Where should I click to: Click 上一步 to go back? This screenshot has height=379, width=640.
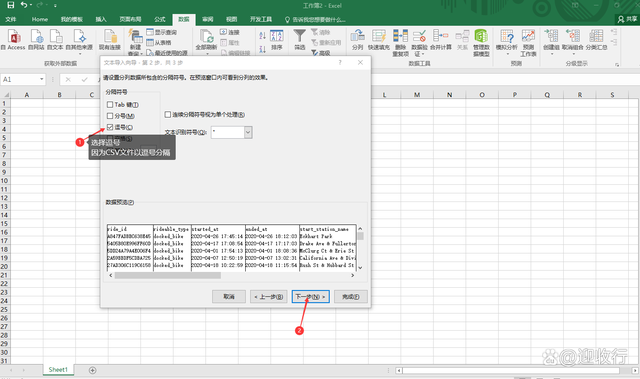point(268,297)
